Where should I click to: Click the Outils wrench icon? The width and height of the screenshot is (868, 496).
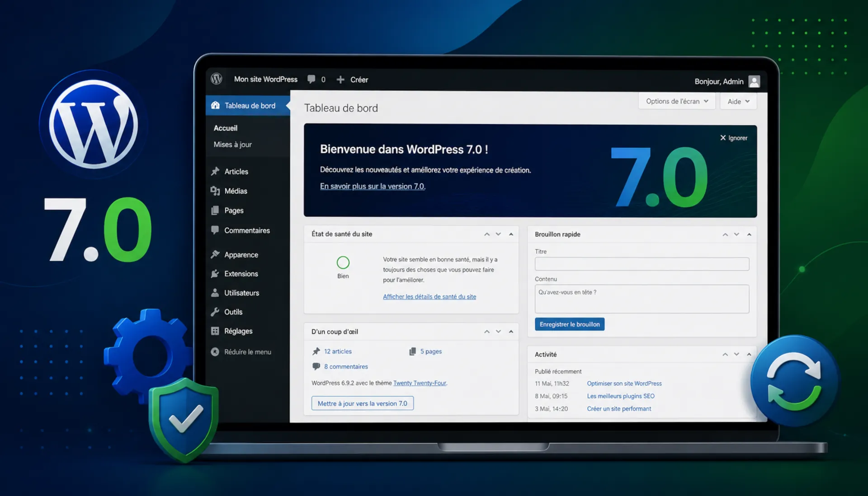pos(215,312)
